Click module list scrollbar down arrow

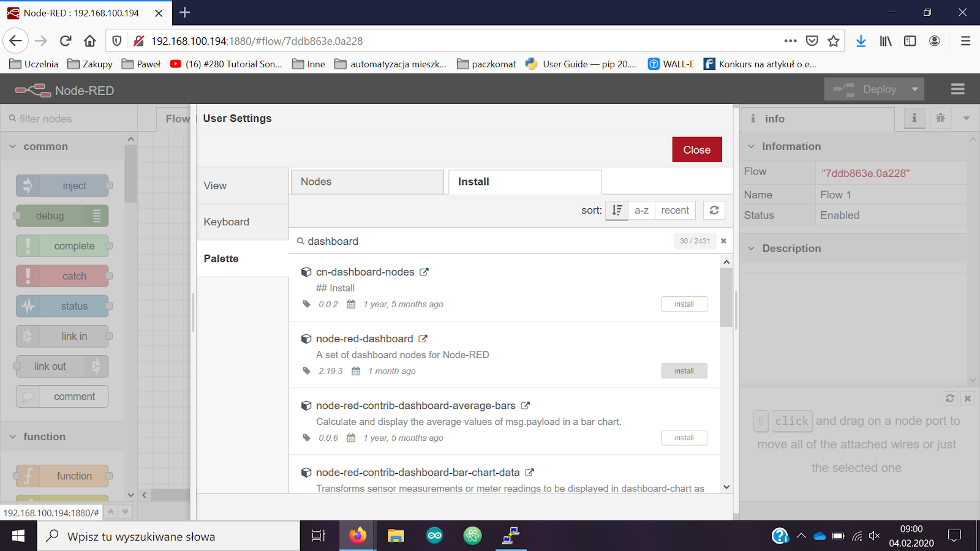(x=726, y=487)
